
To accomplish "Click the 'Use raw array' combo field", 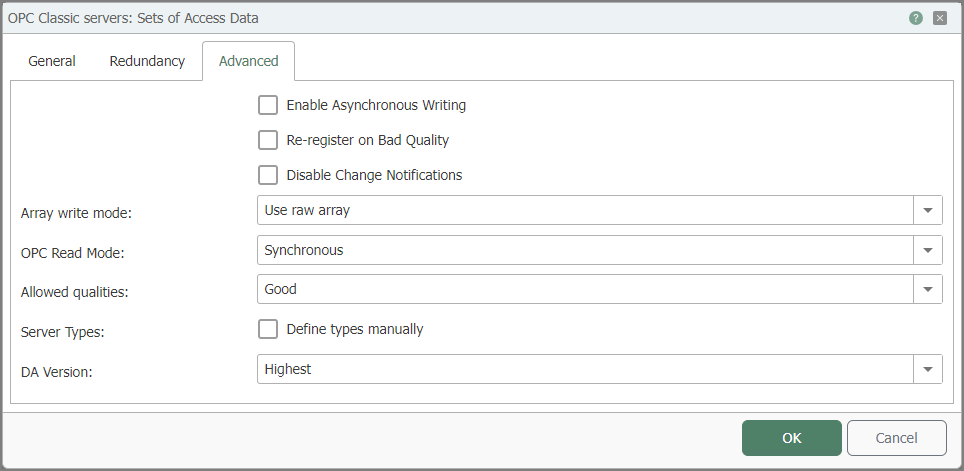I will (585, 210).
